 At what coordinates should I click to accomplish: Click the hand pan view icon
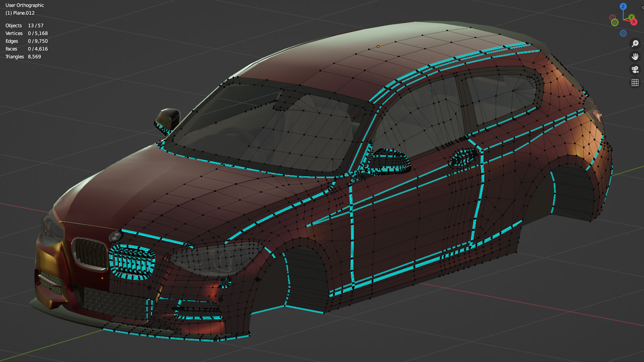[x=635, y=57]
